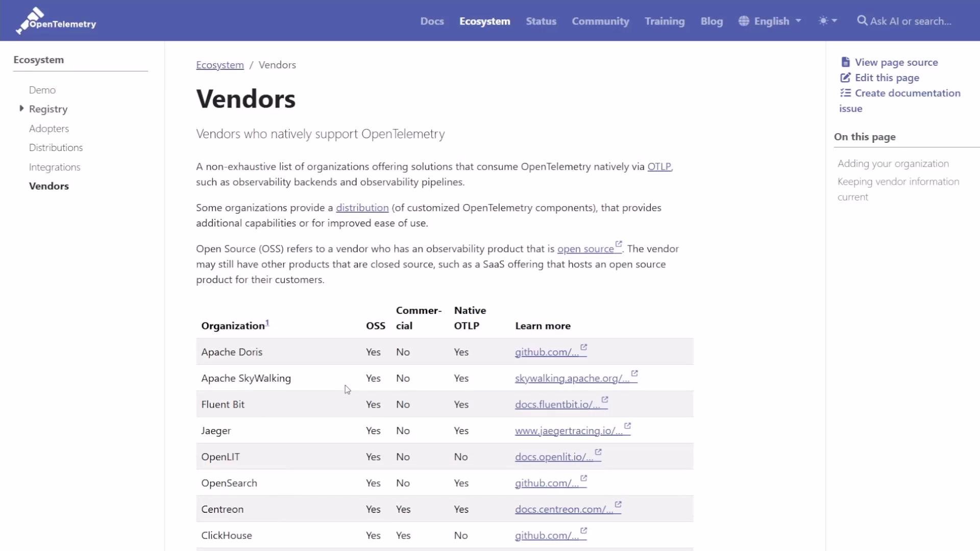Open Blog in the top navigation
Viewport: 980px width, 551px height.
pos(712,21)
